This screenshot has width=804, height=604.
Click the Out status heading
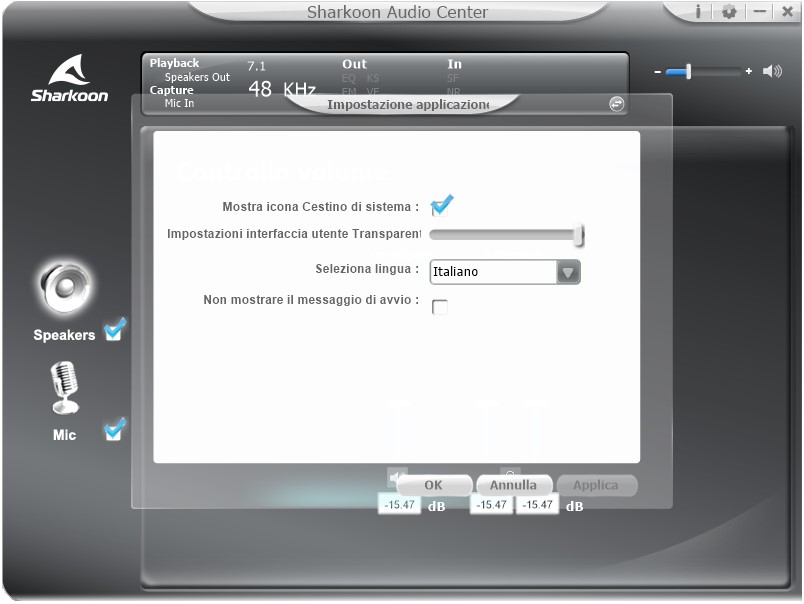[x=354, y=64]
